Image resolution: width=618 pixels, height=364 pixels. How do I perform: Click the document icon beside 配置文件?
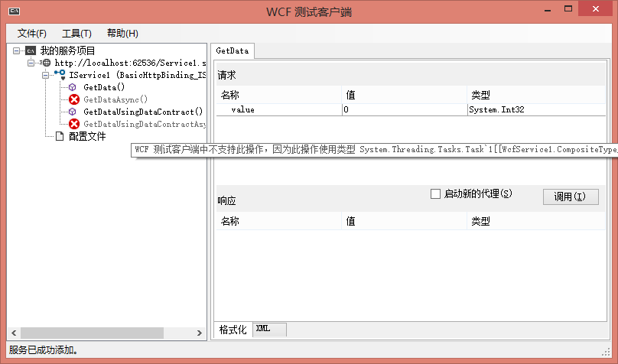click(60, 136)
